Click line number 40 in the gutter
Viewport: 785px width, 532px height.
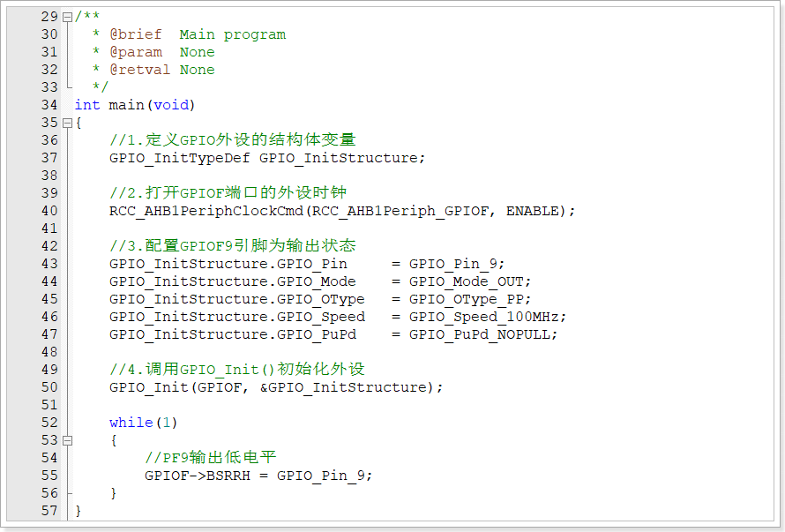(49, 211)
